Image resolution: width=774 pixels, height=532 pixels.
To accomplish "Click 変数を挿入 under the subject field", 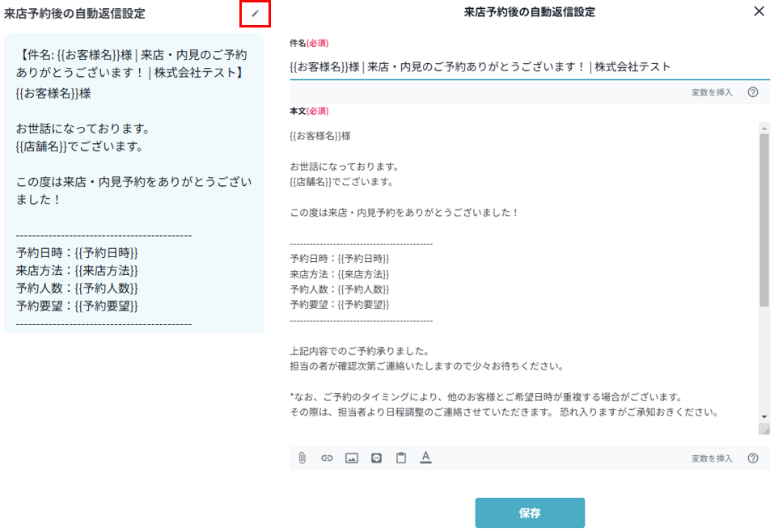I will click(712, 92).
